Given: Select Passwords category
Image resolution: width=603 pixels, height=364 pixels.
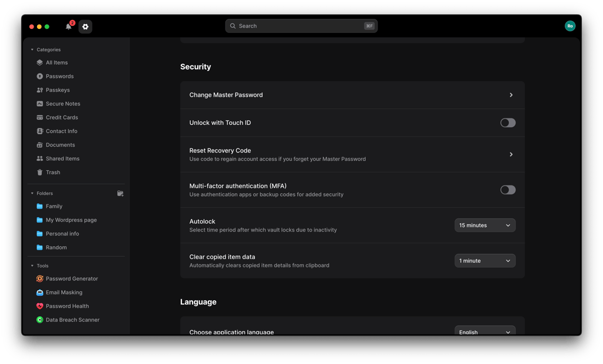Looking at the screenshot, I should [59, 76].
